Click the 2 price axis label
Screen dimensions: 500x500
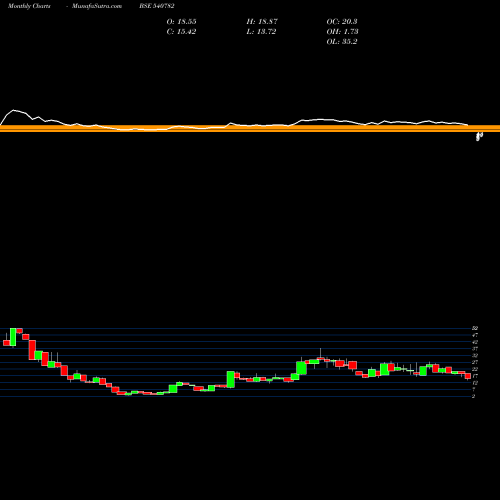pyautogui.click(x=474, y=396)
